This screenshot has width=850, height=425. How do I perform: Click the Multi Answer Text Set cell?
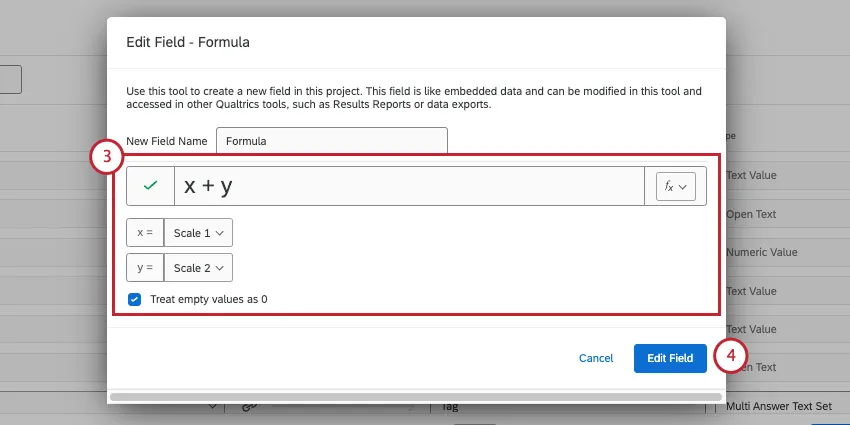point(778,407)
